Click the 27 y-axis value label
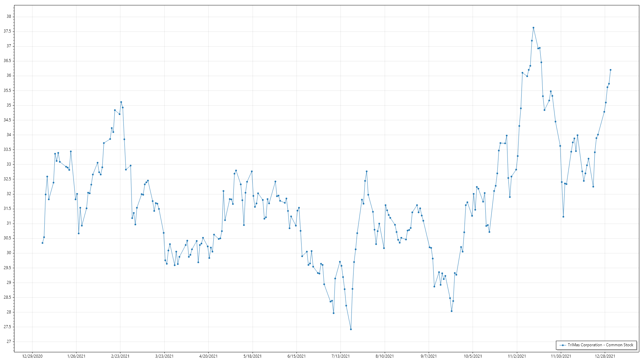The width and height of the screenshot is (644, 362). tap(9, 341)
